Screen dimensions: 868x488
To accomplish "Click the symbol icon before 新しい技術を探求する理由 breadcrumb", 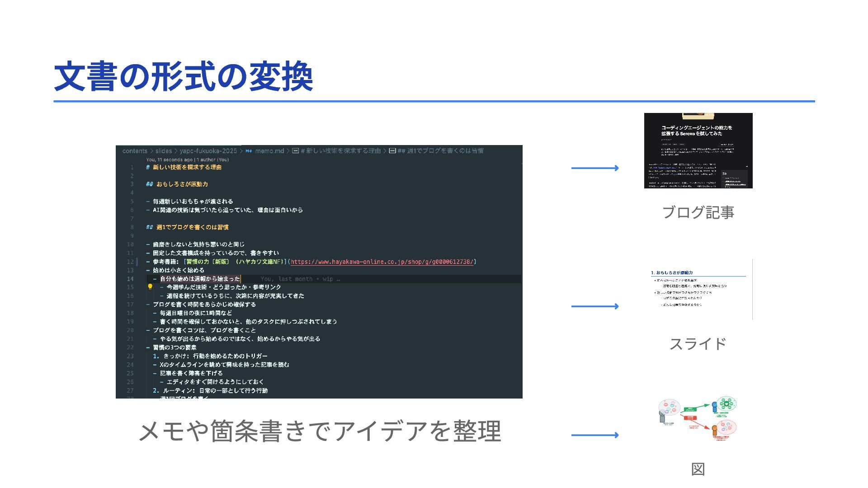I will click(x=295, y=151).
